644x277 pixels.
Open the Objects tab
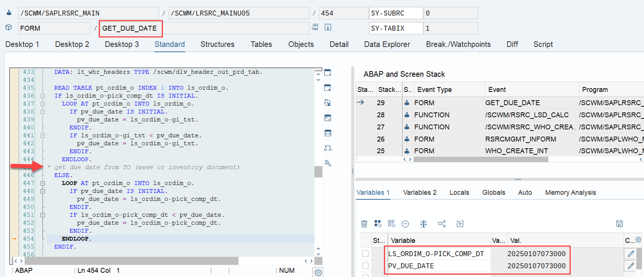301,44
